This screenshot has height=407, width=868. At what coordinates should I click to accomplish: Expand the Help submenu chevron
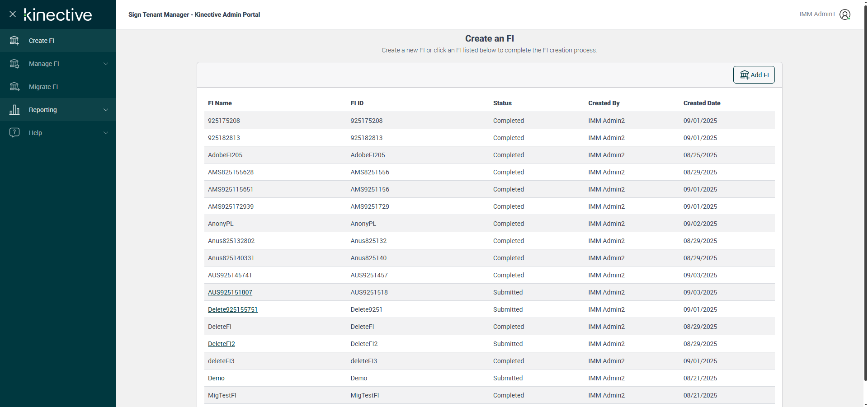coord(106,133)
